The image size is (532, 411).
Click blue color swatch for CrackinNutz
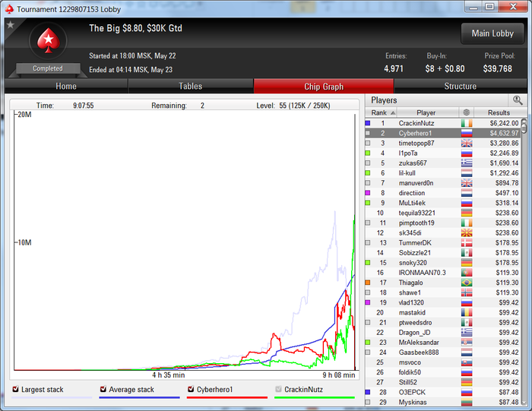367,123
